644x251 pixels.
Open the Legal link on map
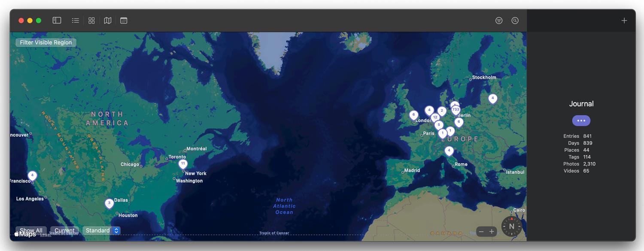tap(46, 235)
